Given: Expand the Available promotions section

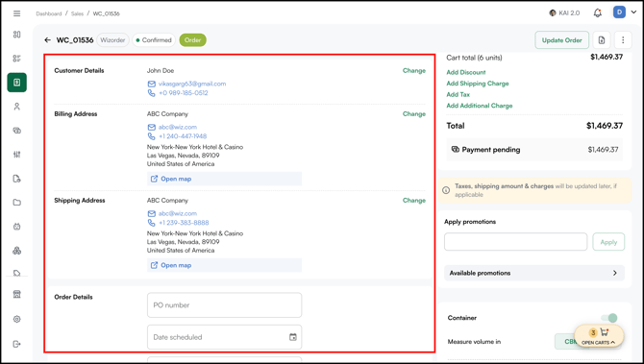Looking at the screenshot, I should (x=534, y=273).
